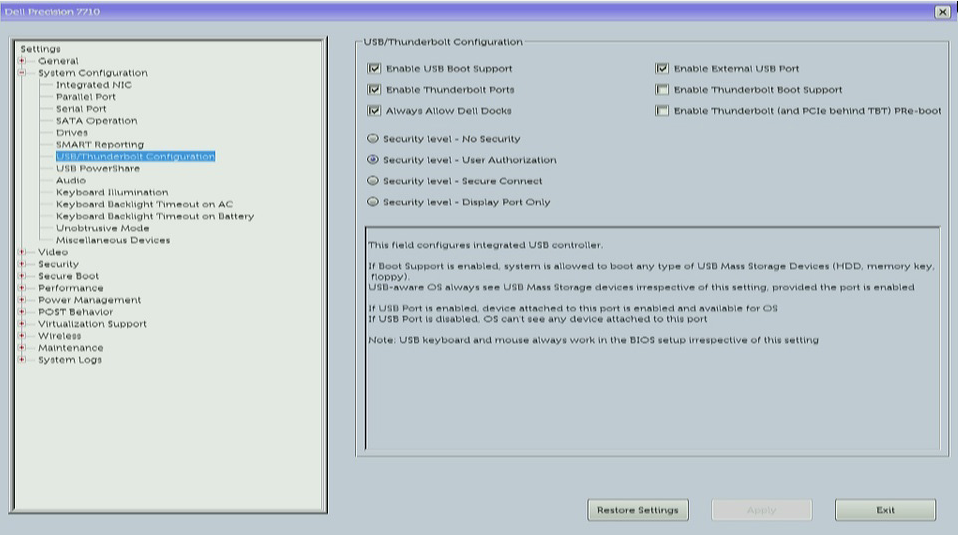The width and height of the screenshot is (958, 535).
Task: Expand the Wireless tree node
Action: point(21,335)
